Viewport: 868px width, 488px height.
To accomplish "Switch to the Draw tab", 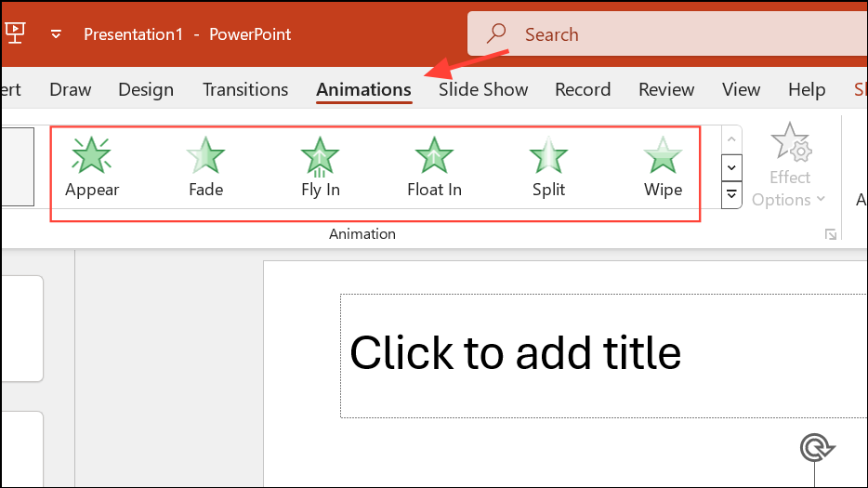I will coord(71,89).
